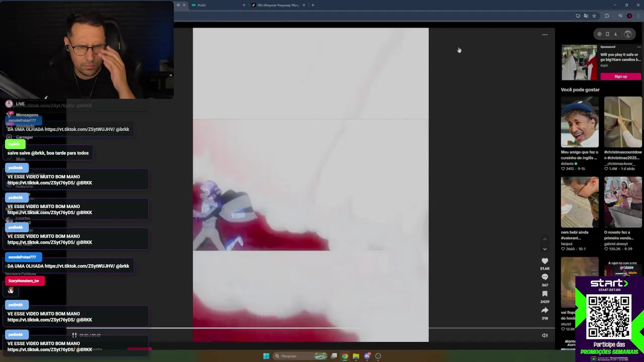The width and height of the screenshot is (644, 362).
Task: Open the Windows Start button
Action: (x=266, y=356)
